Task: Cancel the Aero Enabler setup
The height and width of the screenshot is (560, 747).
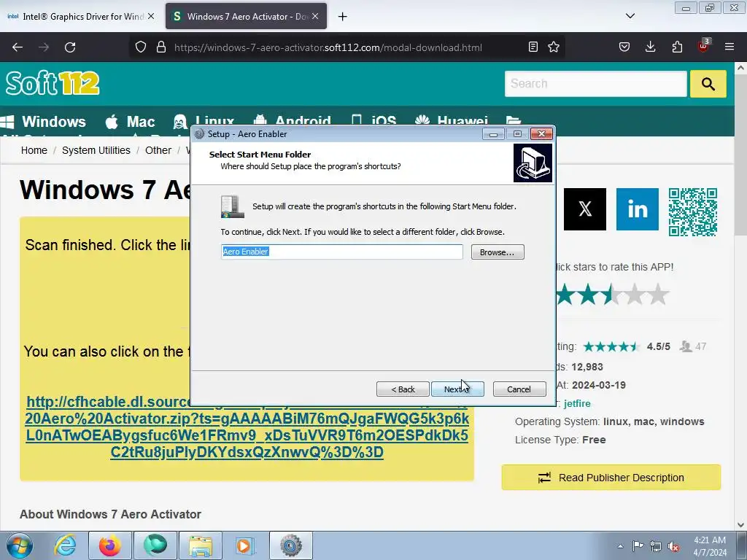Action: 519,389
